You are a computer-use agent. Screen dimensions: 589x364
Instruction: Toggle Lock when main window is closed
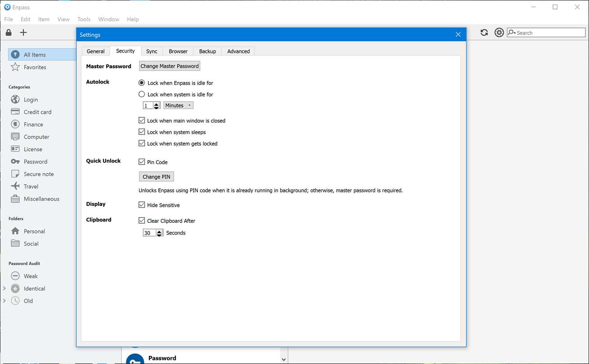point(142,120)
